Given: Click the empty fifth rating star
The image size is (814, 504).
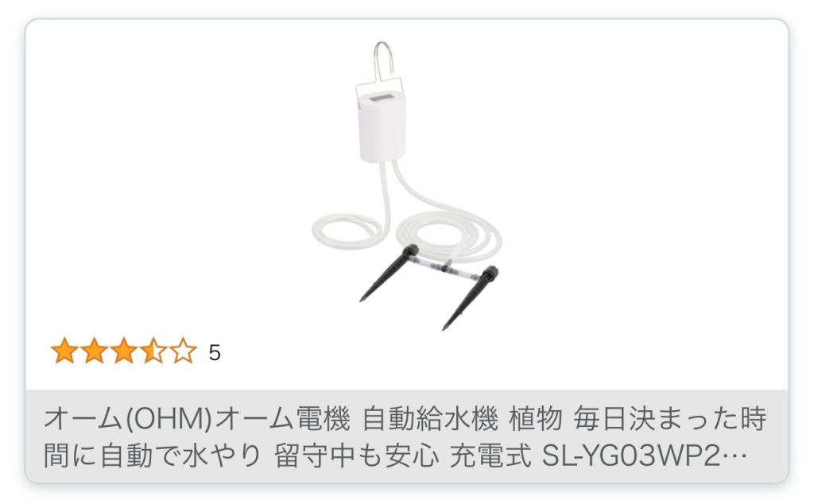Looking at the screenshot, I should [184, 351].
